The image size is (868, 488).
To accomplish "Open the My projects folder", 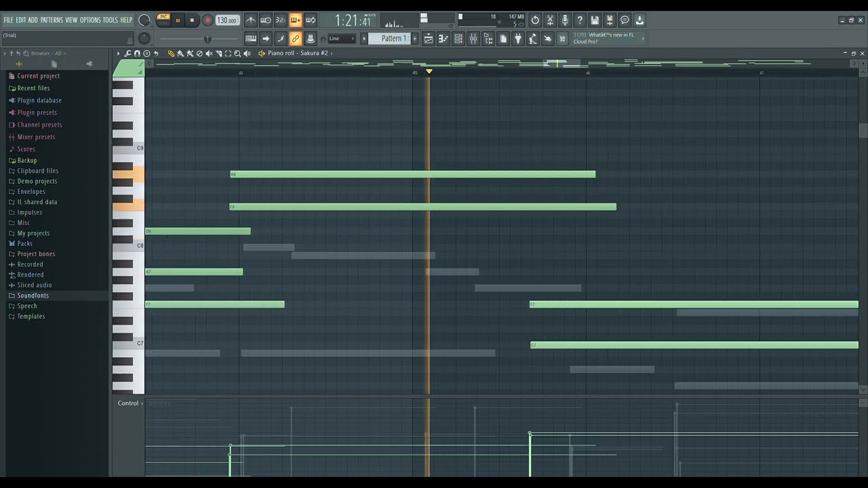I will pyautogui.click(x=33, y=233).
